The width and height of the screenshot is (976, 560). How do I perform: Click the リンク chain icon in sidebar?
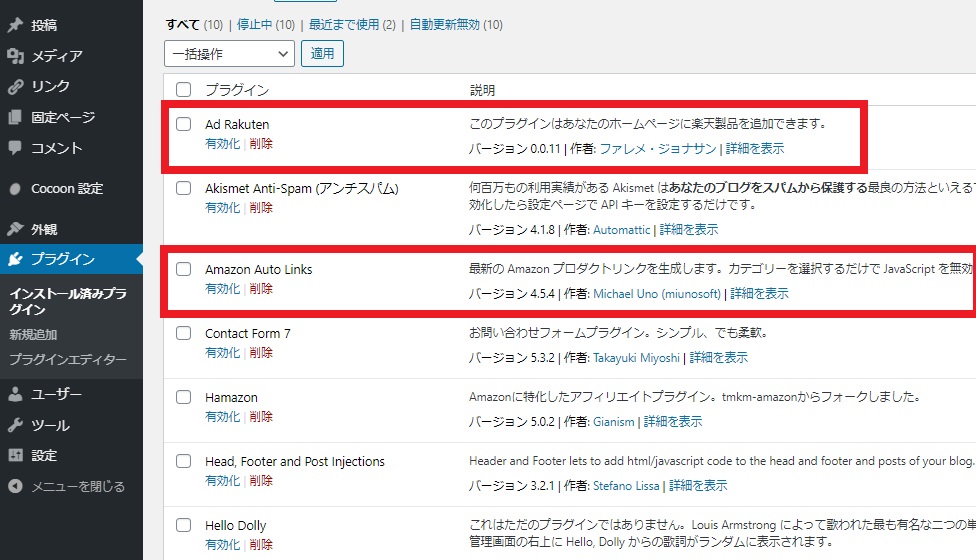click(16, 86)
